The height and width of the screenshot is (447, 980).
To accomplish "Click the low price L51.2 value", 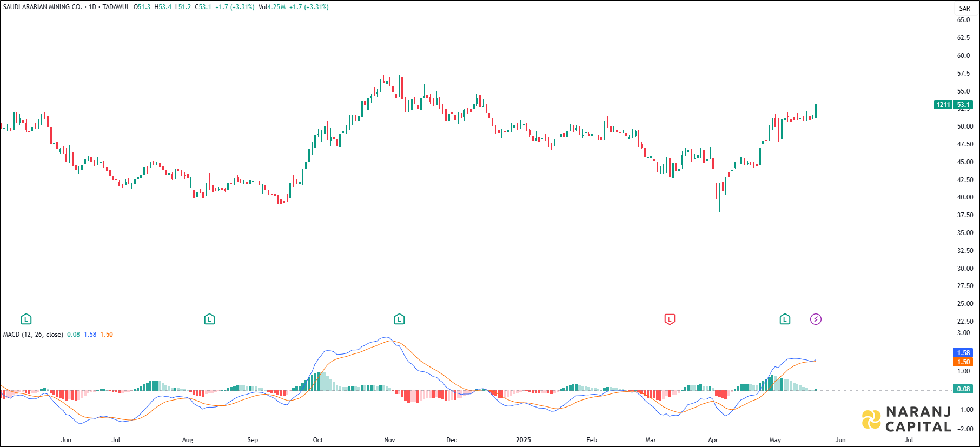I will coord(183,7).
